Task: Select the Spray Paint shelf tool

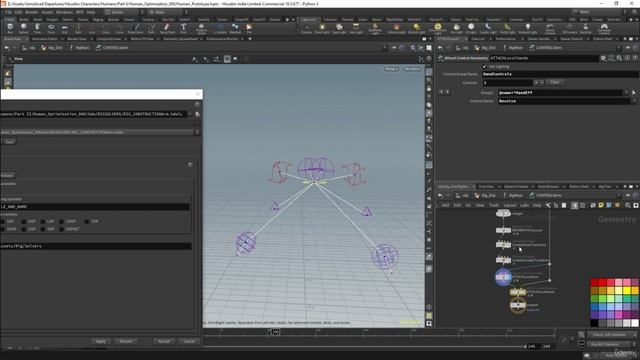Action: [x=167, y=28]
